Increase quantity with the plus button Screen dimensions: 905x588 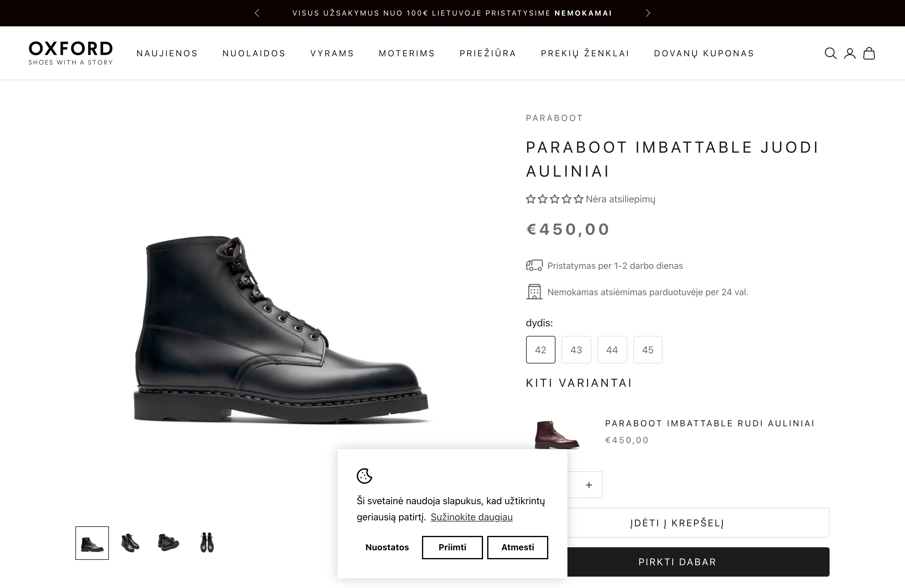pyautogui.click(x=589, y=485)
